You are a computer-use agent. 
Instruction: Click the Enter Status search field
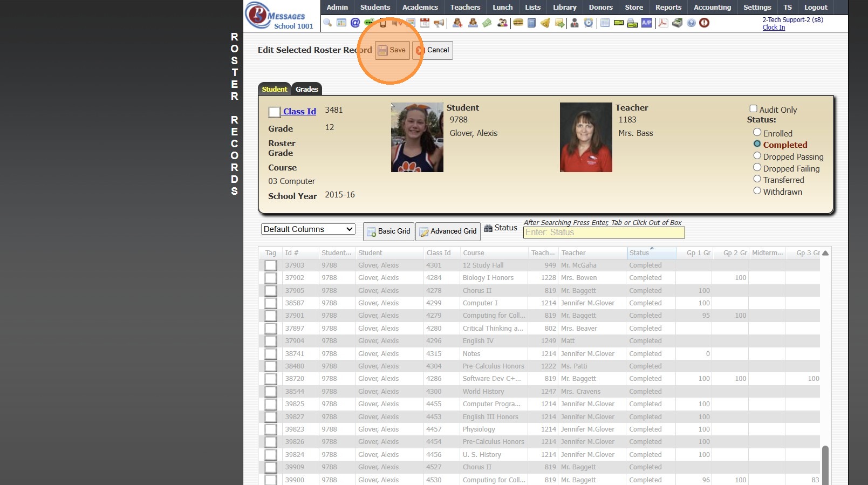(603, 233)
